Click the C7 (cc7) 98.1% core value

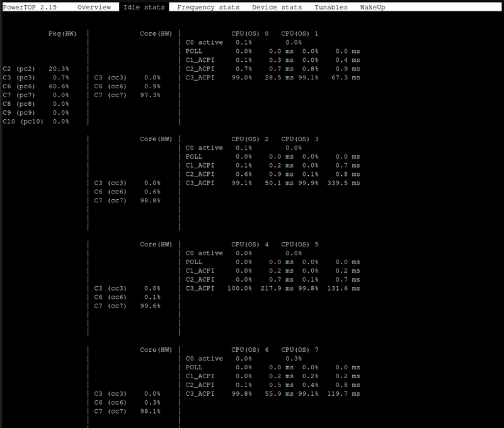(150, 411)
